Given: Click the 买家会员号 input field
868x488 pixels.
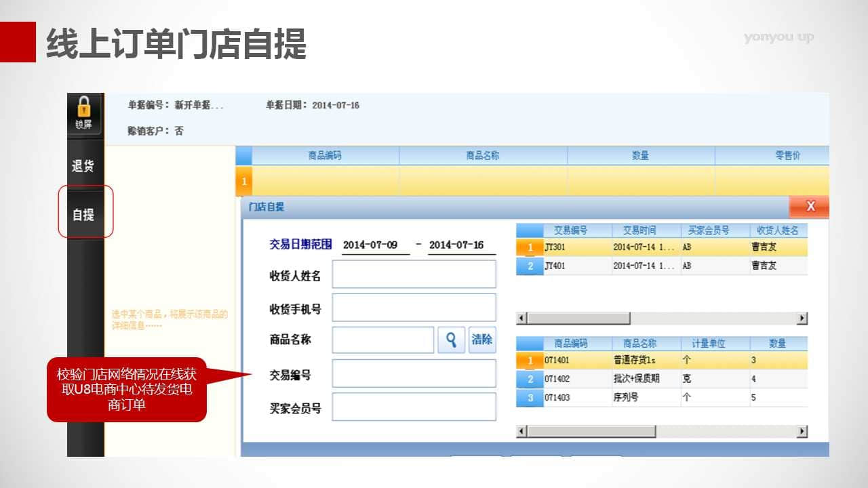Looking at the screenshot, I should point(414,407).
